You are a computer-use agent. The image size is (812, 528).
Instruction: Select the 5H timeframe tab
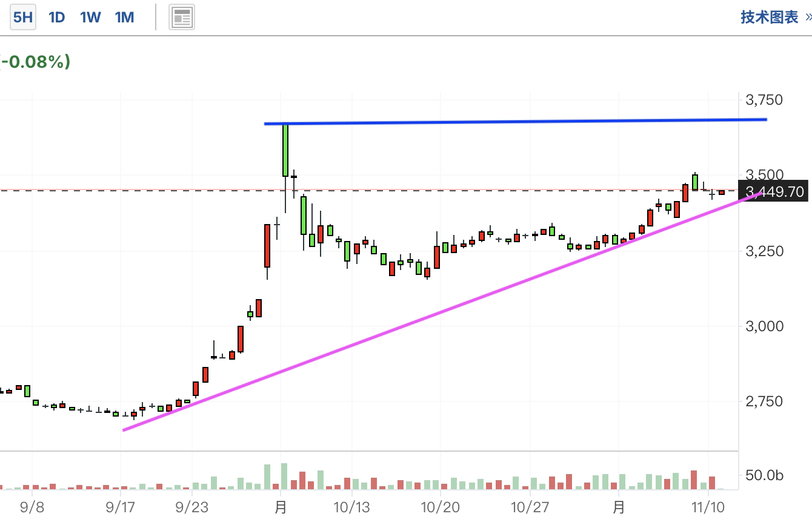point(22,17)
